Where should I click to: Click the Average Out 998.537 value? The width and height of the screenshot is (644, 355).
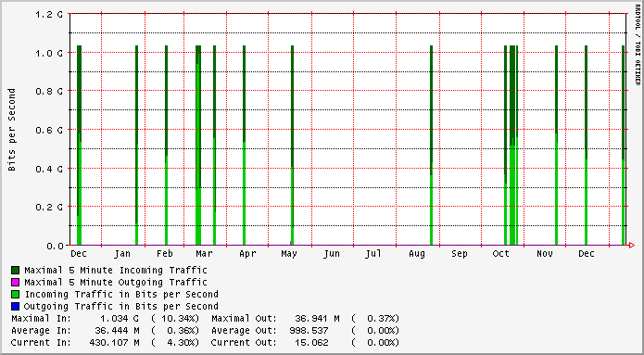[x=311, y=330]
